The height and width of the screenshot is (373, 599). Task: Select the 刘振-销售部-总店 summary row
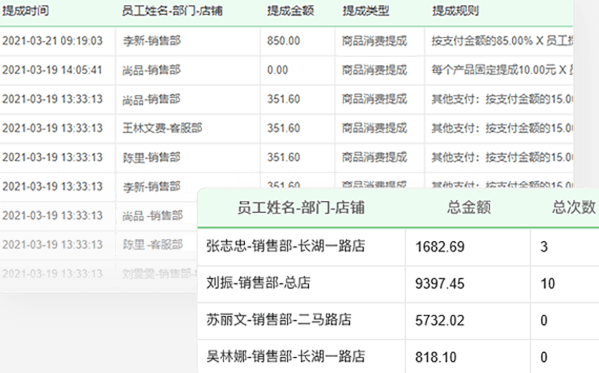(398, 284)
